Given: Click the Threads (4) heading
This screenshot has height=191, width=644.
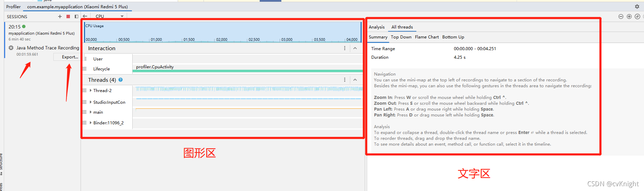Looking at the screenshot, I should (102, 80).
